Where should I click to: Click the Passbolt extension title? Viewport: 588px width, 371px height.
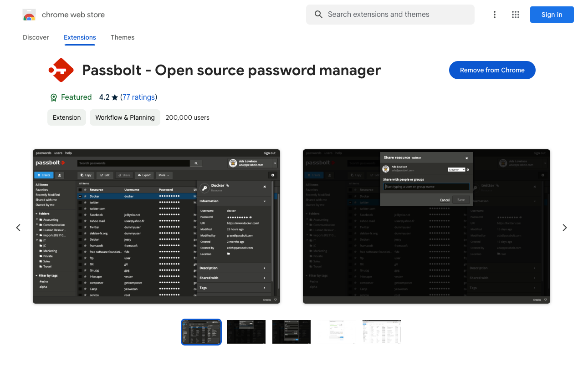[x=231, y=70]
